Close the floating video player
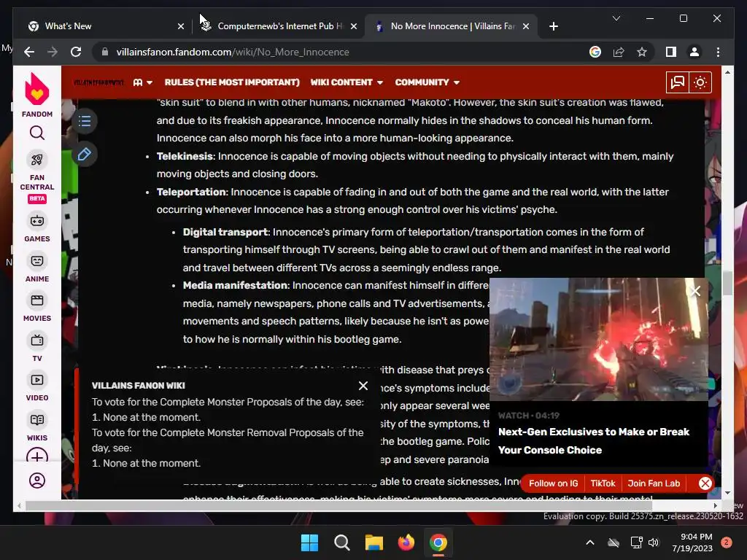The image size is (747, 560). pyautogui.click(x=695, y=291)
